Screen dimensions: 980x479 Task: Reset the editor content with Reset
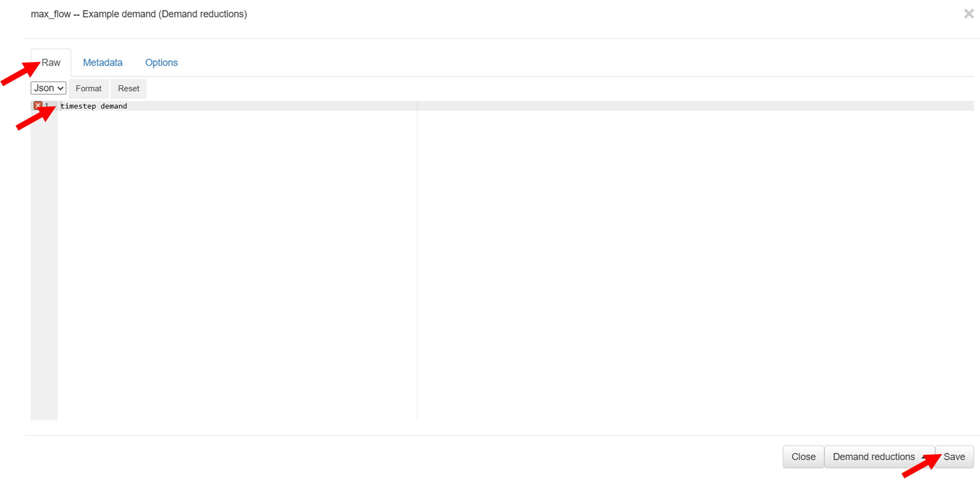[x=128, y=89]
